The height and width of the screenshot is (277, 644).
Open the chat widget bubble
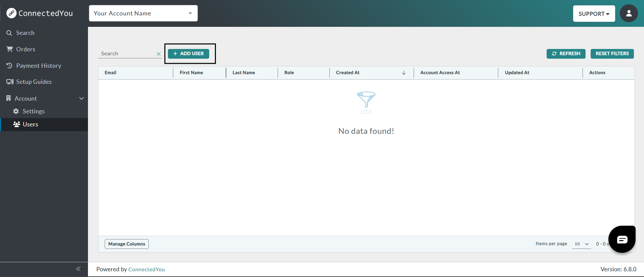tap(622, 239)
